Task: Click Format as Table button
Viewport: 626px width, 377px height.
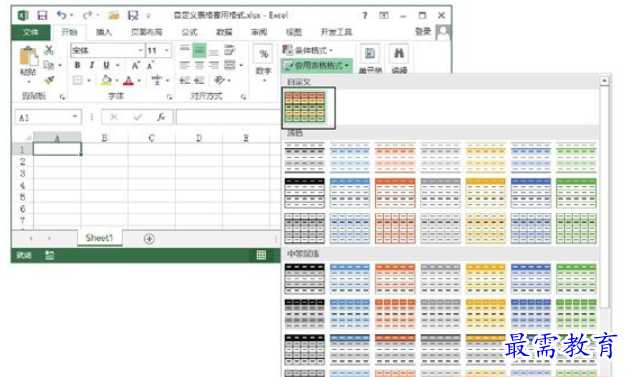Action: pyautogui.click(x=316, y=65)
